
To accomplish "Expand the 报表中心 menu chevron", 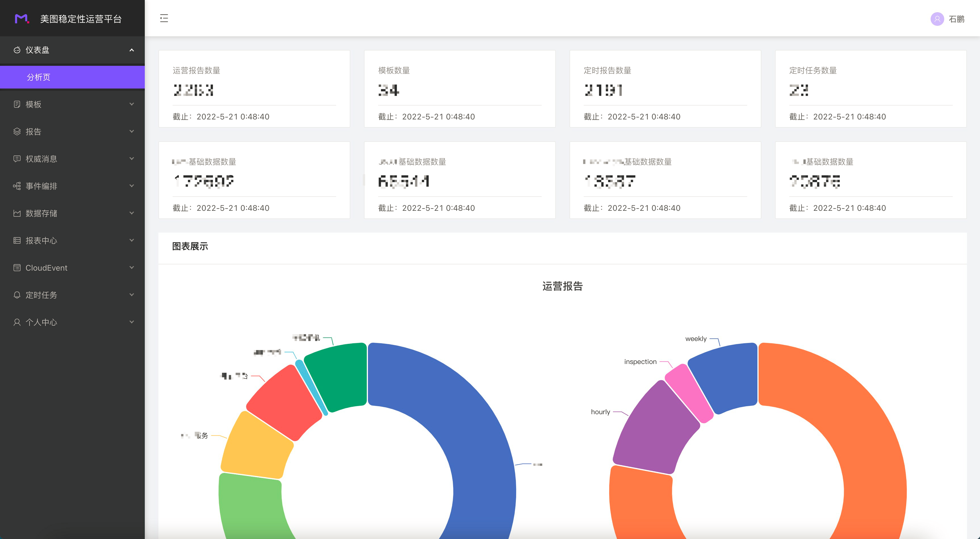I will (132, 240).
